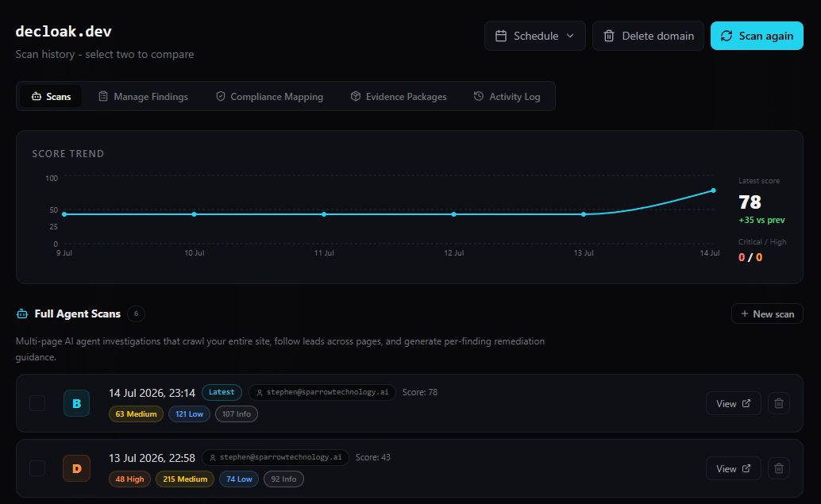Click the 10 Jul point on trend chart
This screenshot has height=504, width=821.
pos(195,214)
